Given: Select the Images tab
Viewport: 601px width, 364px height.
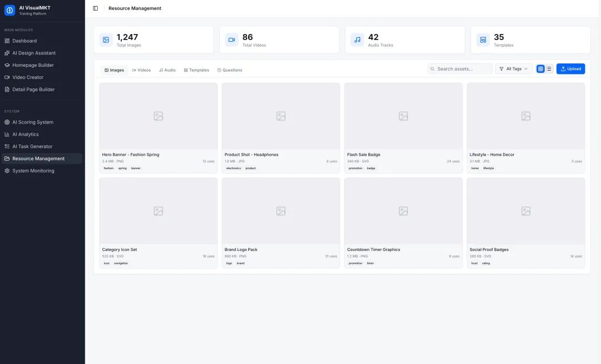Looking at the screenshot, I should point(114,70).
